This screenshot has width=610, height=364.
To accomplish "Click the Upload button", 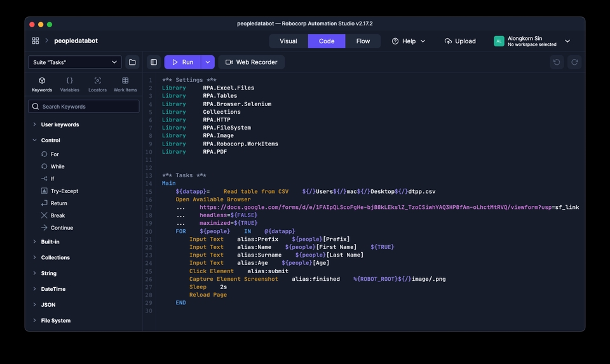I will [460, 41].
